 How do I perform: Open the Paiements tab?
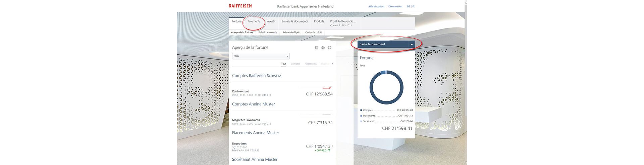click(254, 22)
